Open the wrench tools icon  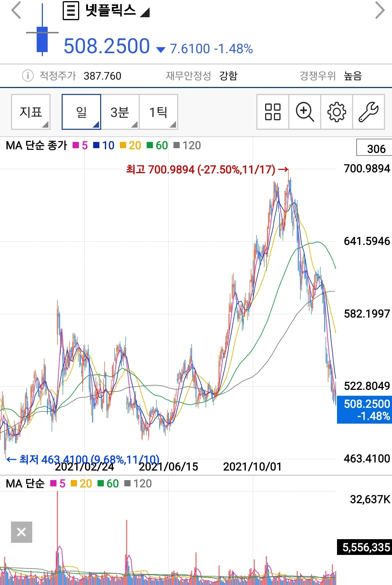coord(369,112)
